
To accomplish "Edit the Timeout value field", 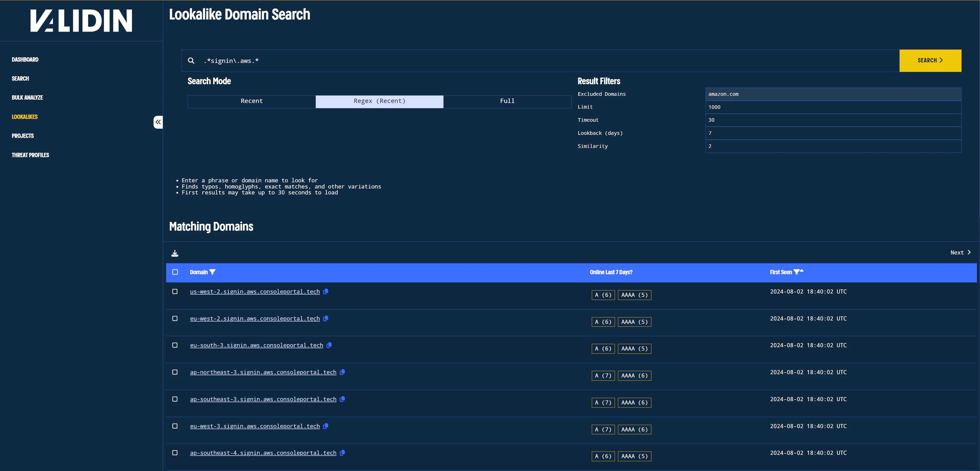I will point(833,120).
